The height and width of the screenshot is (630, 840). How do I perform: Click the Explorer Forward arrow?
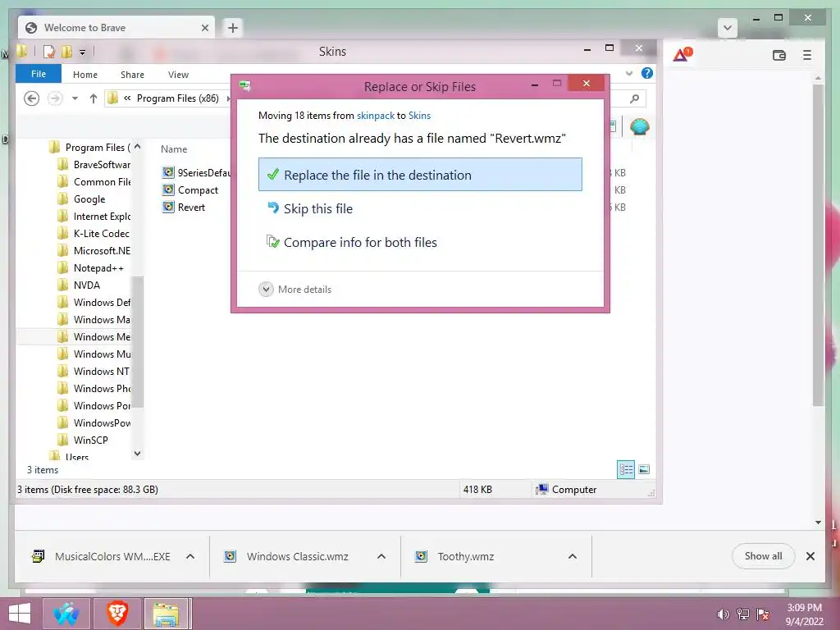click(x=55, y=98)
